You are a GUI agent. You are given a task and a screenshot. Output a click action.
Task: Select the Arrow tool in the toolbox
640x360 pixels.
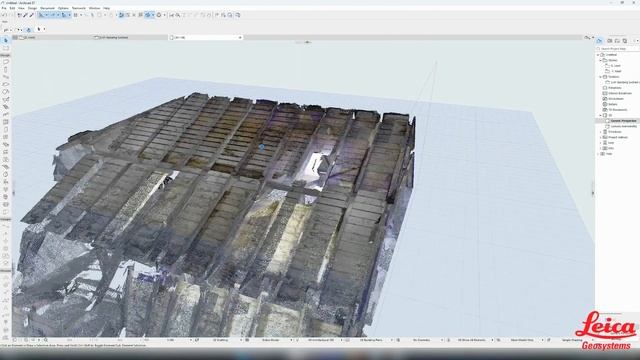[x=6, y=40]
